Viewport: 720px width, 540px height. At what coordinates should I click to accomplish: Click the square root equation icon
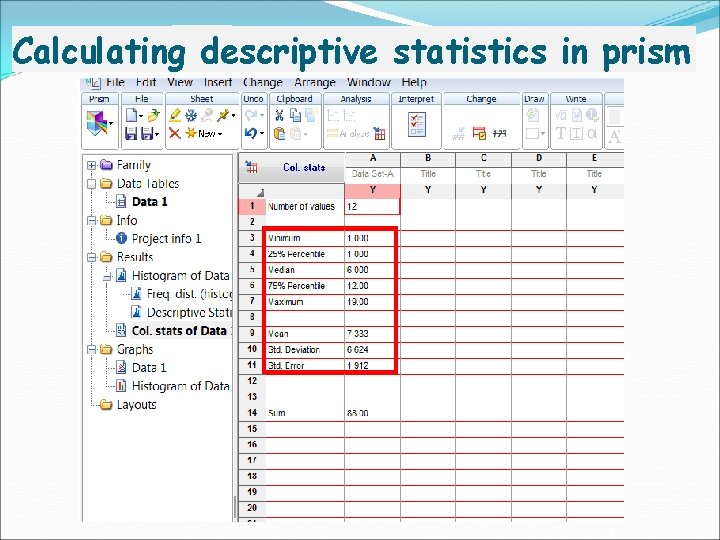coord(561,115)
